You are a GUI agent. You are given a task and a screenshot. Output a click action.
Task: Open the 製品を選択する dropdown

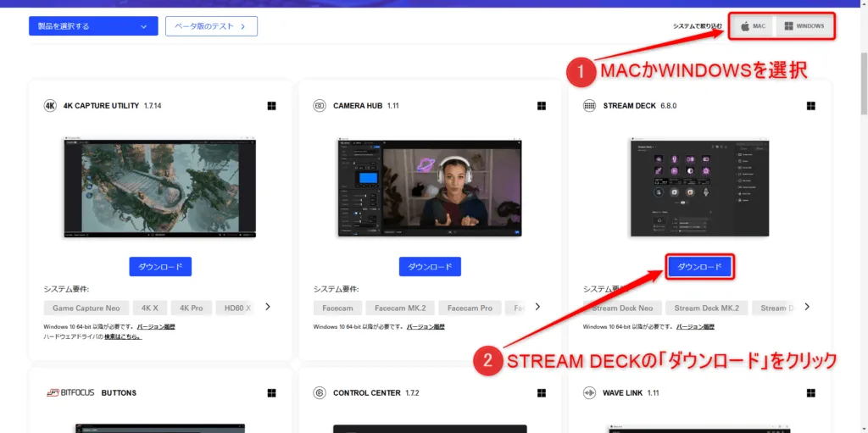click(93, 26)
